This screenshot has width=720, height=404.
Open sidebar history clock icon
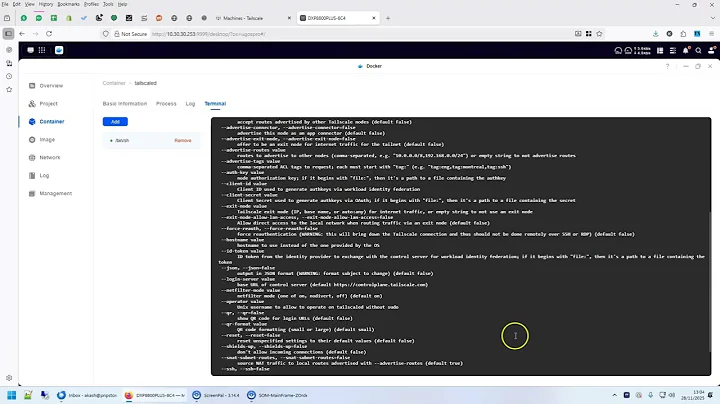coord(9,76)
